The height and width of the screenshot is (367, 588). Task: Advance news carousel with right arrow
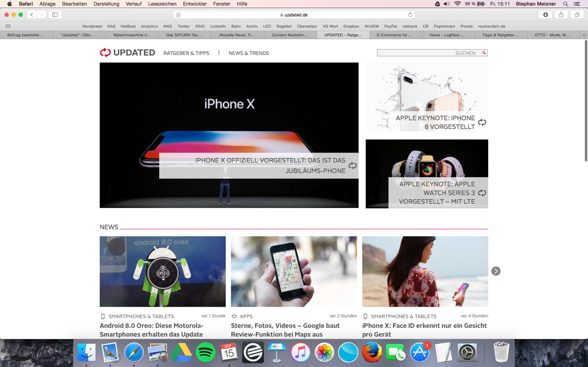pos(496,271)
